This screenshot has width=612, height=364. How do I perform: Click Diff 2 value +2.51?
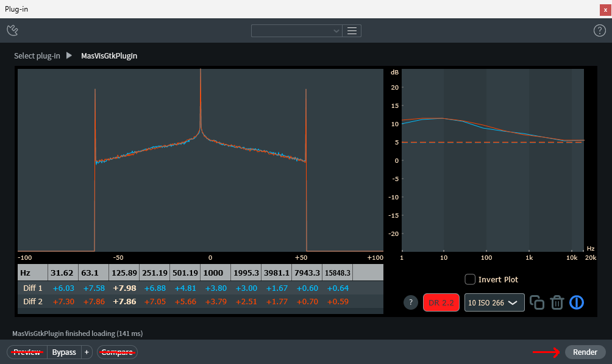pos(246,302)
